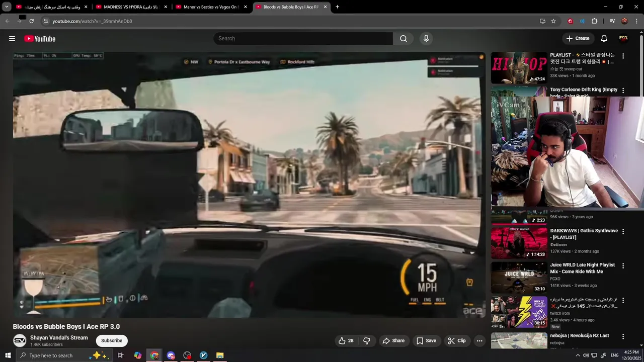Open Chrome from the taskbar
The width and height of the screenshot is (644, 362).
click(154, 355)
